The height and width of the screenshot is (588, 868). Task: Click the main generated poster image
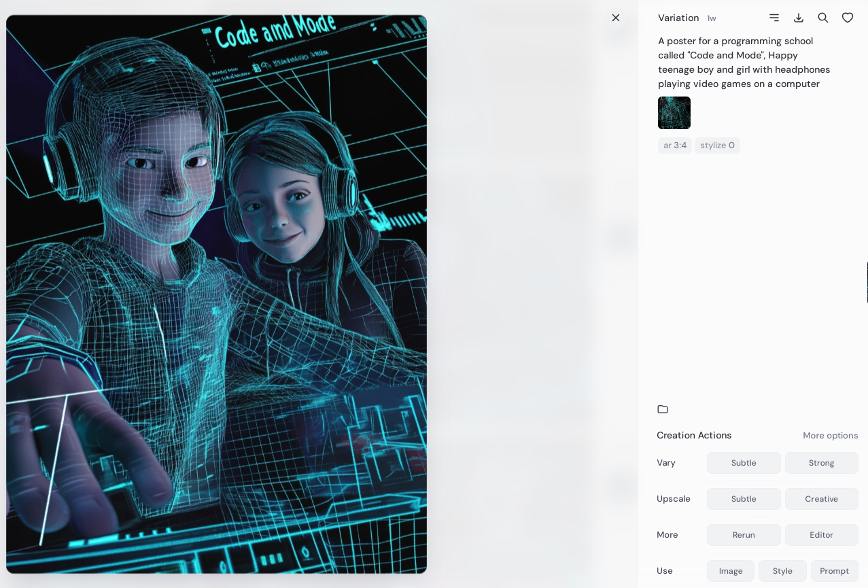click(x=217, y=294)
